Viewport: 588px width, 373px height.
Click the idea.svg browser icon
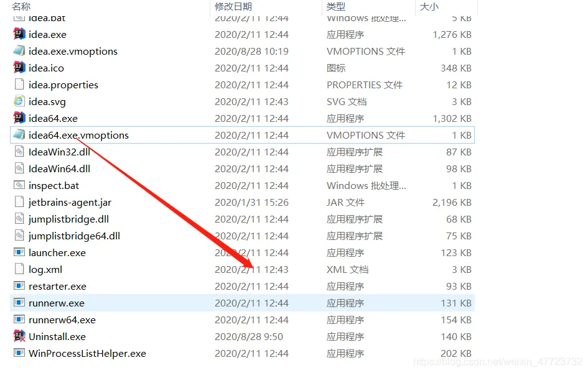point(19,101)
